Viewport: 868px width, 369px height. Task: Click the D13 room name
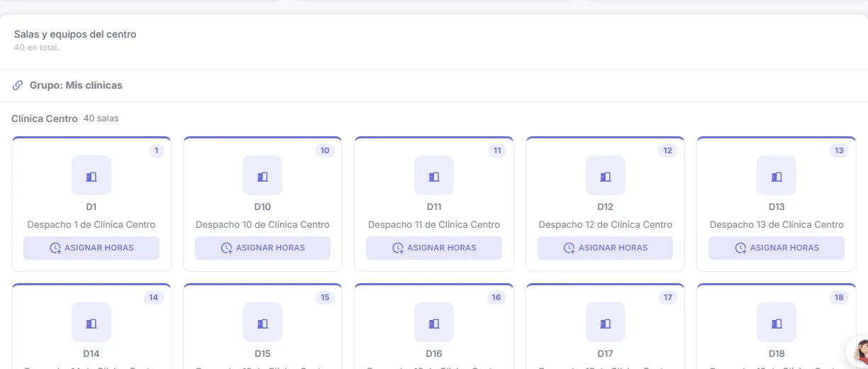[x=777, y=207]
